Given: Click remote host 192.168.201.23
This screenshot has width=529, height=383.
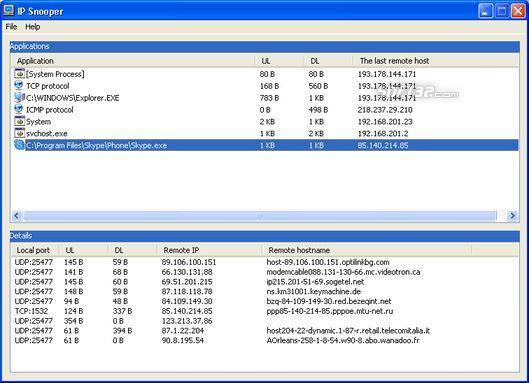Looking at the screenshot, I should 385,121.
